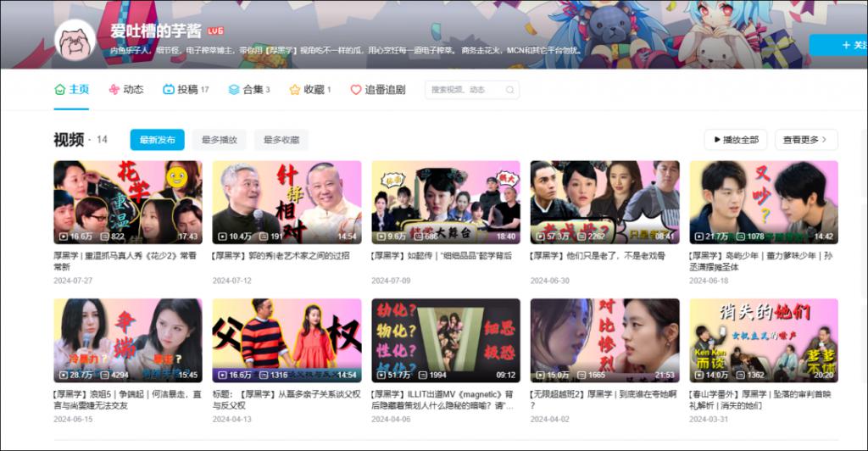Viewport: 868px width, 451px height.
Task: Click the home icon beside 主页
Action: pos(60,89)
